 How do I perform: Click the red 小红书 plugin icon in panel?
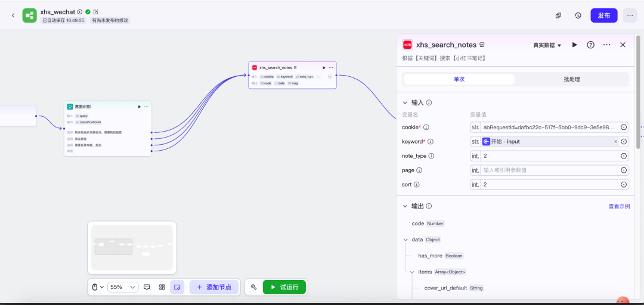click(407, 45)
